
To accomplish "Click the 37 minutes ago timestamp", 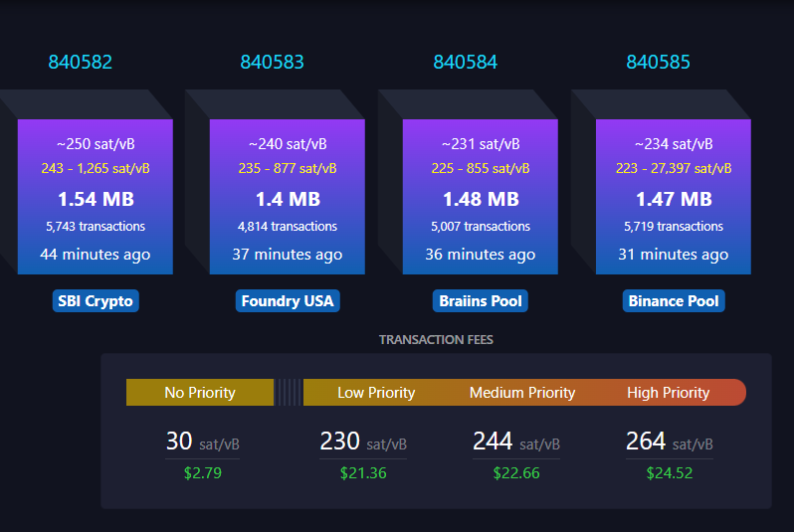I will [288, 255].
